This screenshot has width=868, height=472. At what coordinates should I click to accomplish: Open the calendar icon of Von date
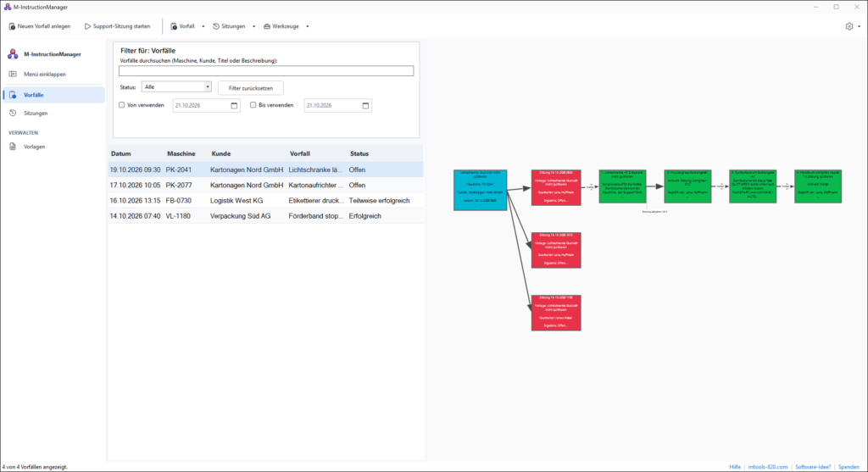click(234, 105)
